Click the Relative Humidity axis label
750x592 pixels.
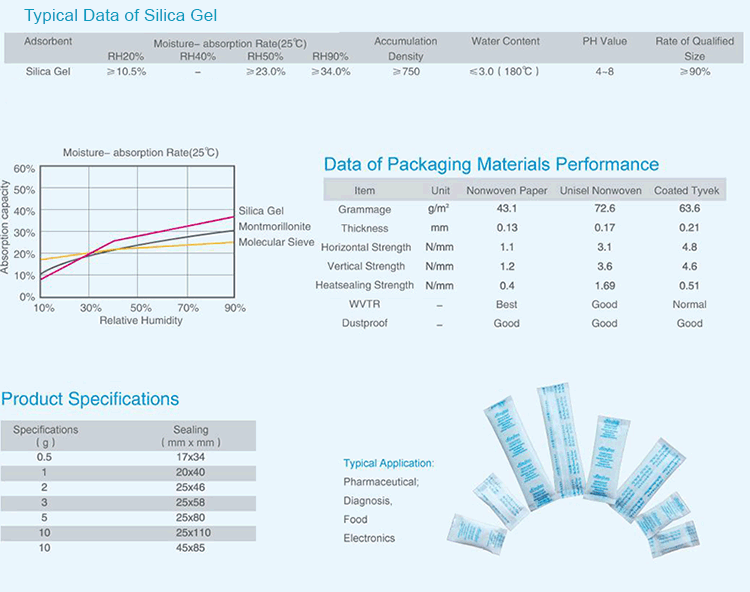(x=141, y=321)
